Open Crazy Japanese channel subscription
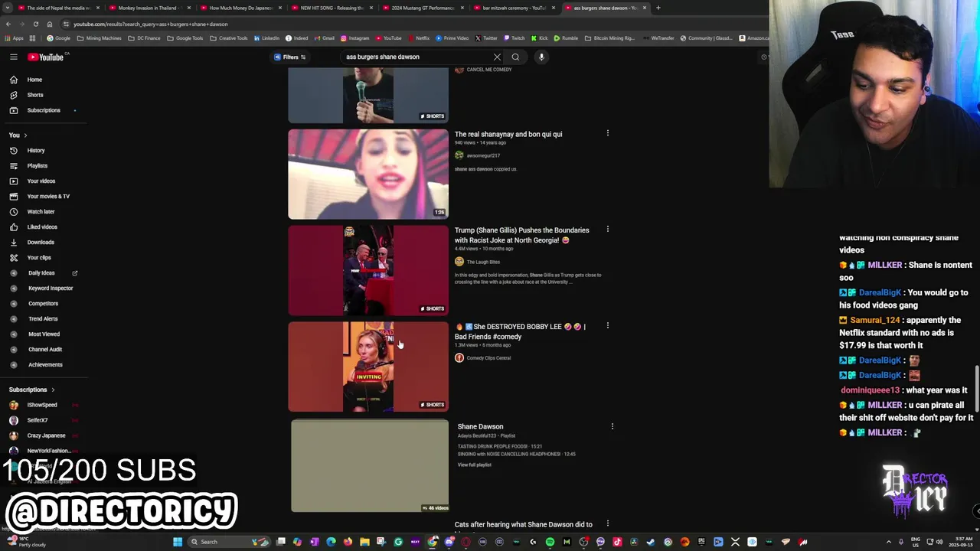This screenshot has height=551, width=980. click(x=46, y=435)
